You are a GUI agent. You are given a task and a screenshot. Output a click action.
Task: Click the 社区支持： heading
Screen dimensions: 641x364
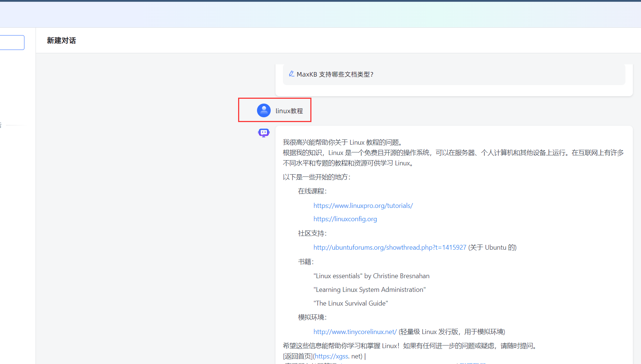coord(313,233)
